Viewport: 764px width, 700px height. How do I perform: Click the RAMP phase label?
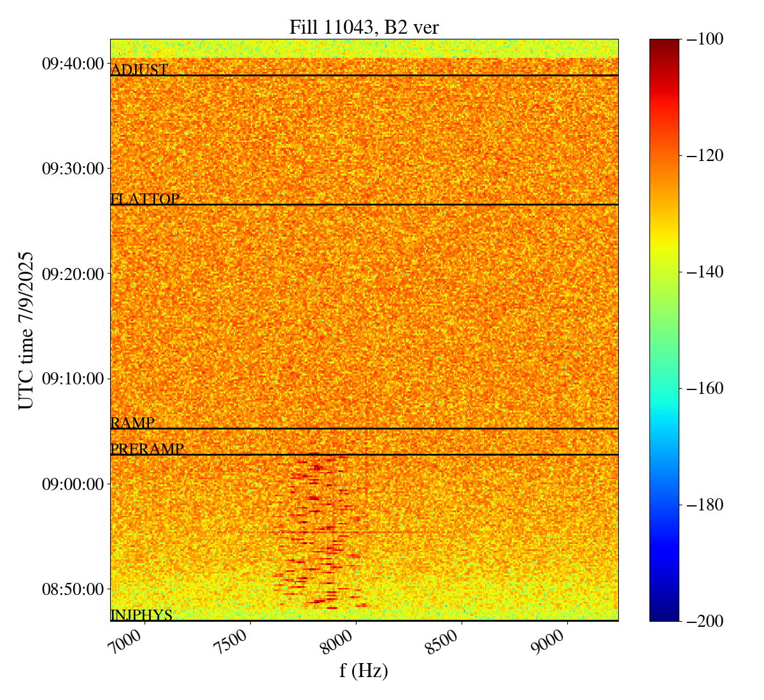tap(132, 423)
